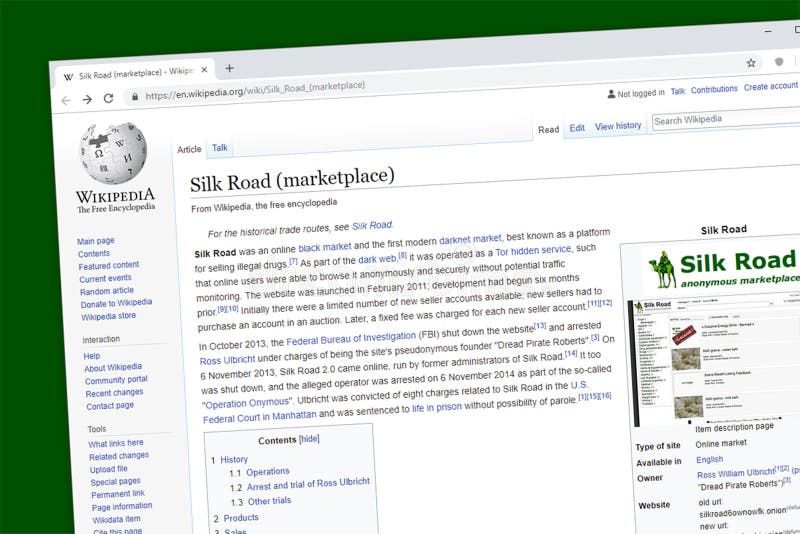Open the View history tab

coord(618,126)
